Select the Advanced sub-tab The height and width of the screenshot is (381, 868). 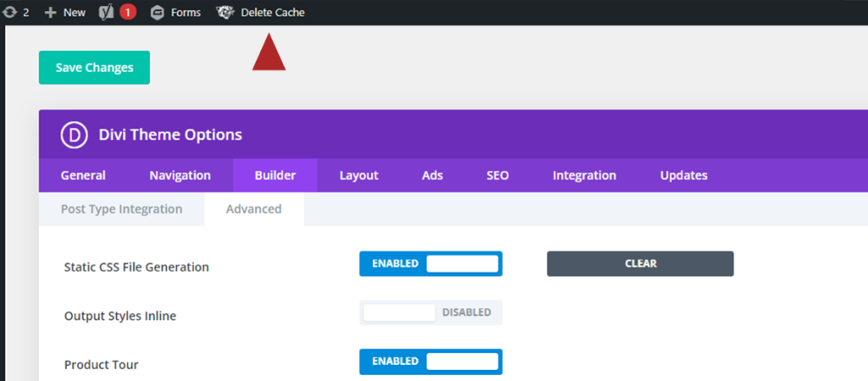pyautogui.click(x=254, y=210)
